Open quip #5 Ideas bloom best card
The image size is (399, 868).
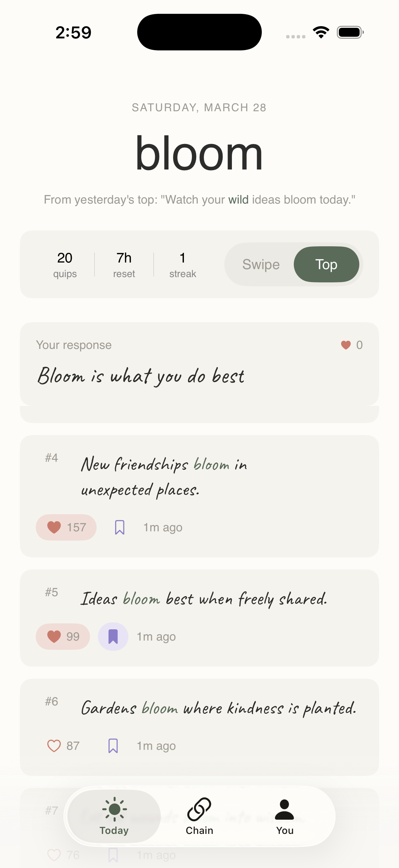(x=199, y=618)
